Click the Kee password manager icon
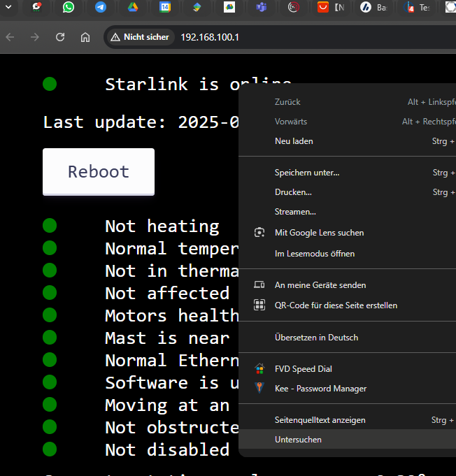The image size is (456, 476). pos(259,388)
